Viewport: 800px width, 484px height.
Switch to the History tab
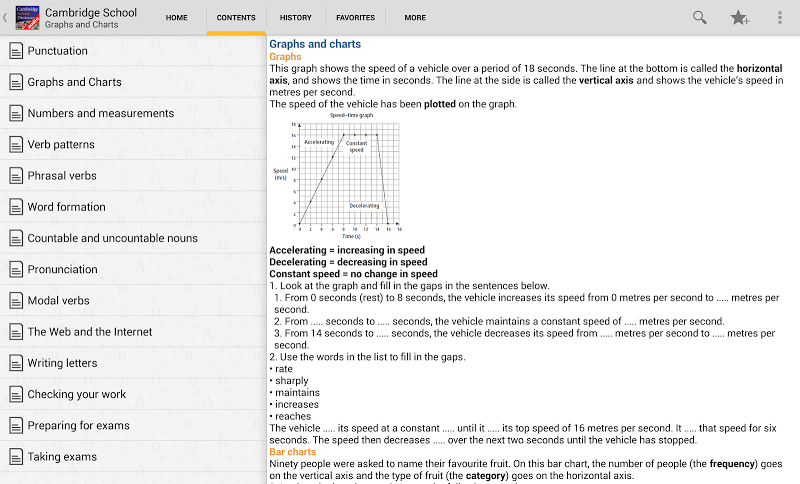(295, 17)
